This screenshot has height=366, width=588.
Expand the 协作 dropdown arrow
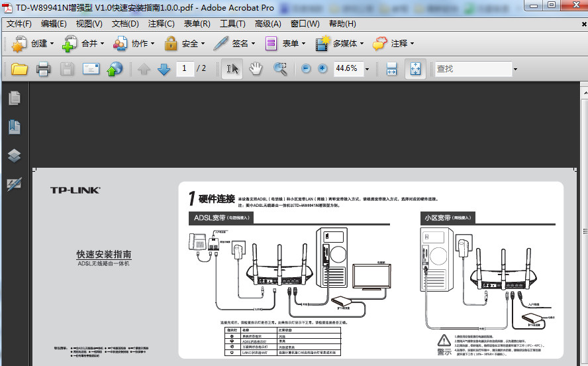(x=152, y=44)
